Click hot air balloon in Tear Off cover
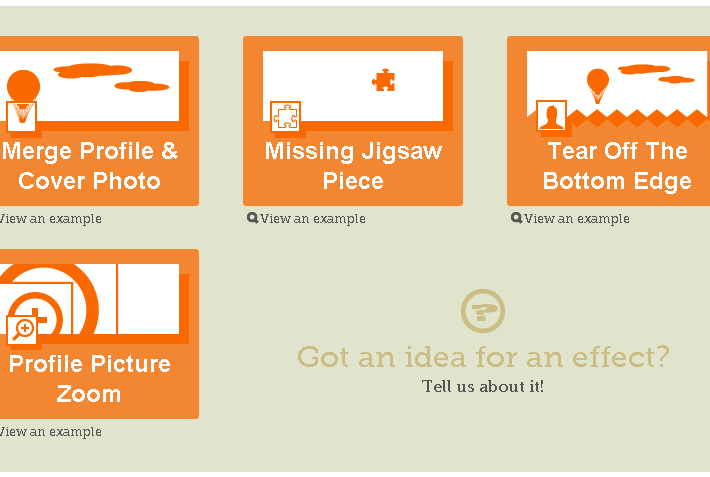This screenshot has height=477, width=710. point(597,84)
